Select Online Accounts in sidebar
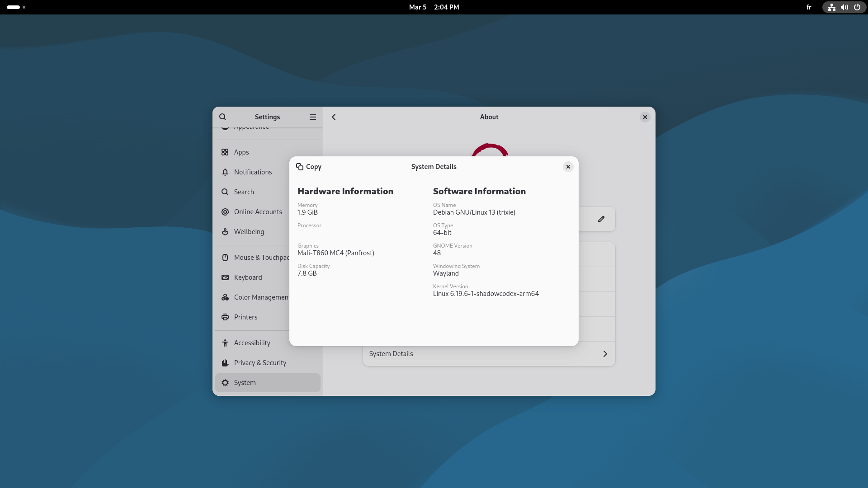 click(x=258, y=212)
